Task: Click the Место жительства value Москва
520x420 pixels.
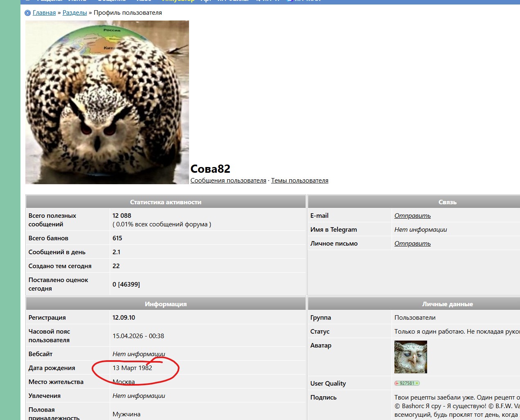Action: [124, 382]
